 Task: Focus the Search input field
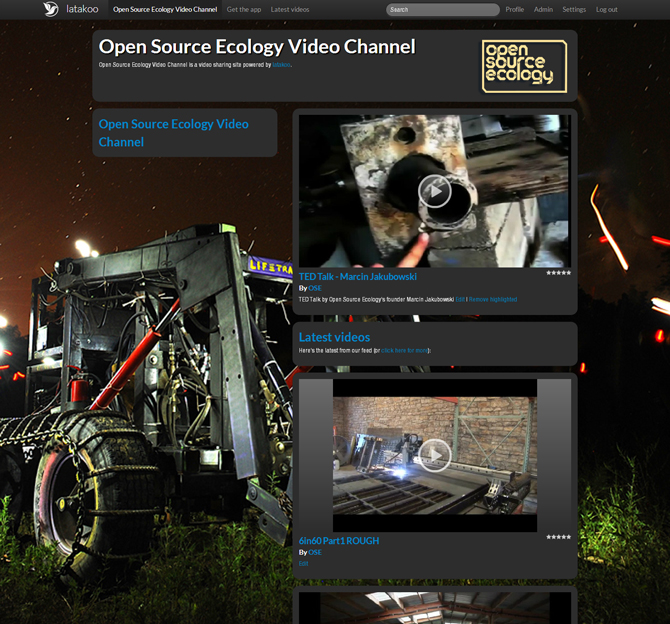coord(443,9)
